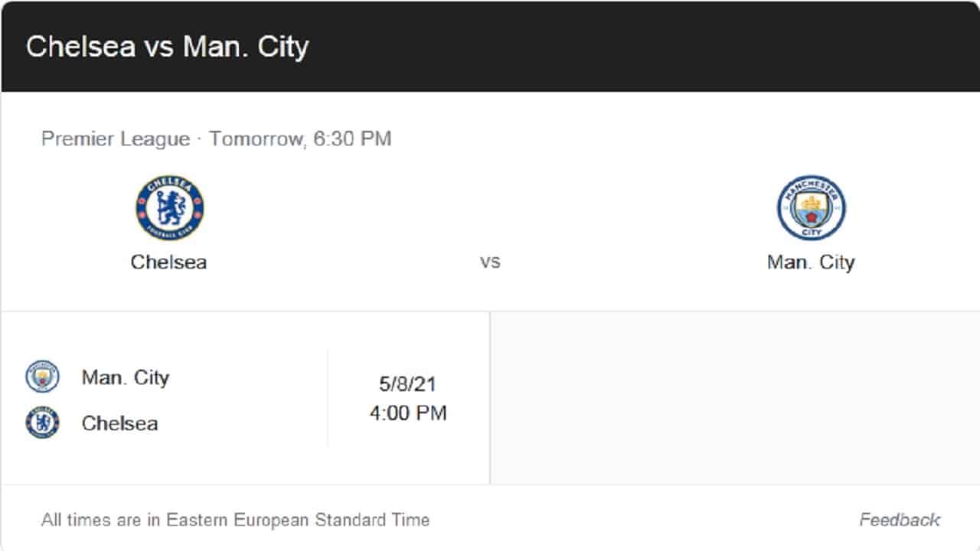
Task: Click the Eastern European Standard Time note
Action: (235, 520)
